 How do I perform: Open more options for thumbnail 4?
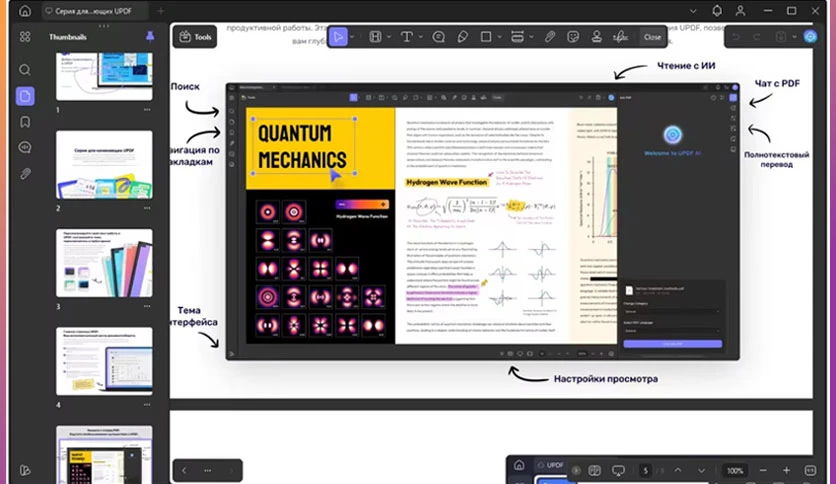click(x=147, y=405)
